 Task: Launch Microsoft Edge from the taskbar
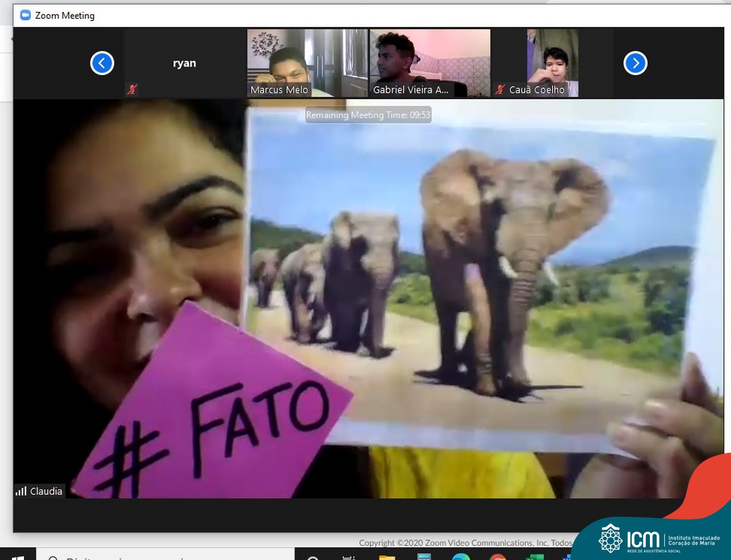click(x=461, y=557)
